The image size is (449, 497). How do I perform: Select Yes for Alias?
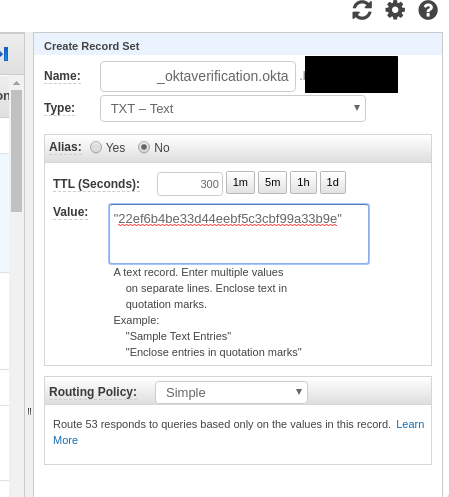point(96,147)
